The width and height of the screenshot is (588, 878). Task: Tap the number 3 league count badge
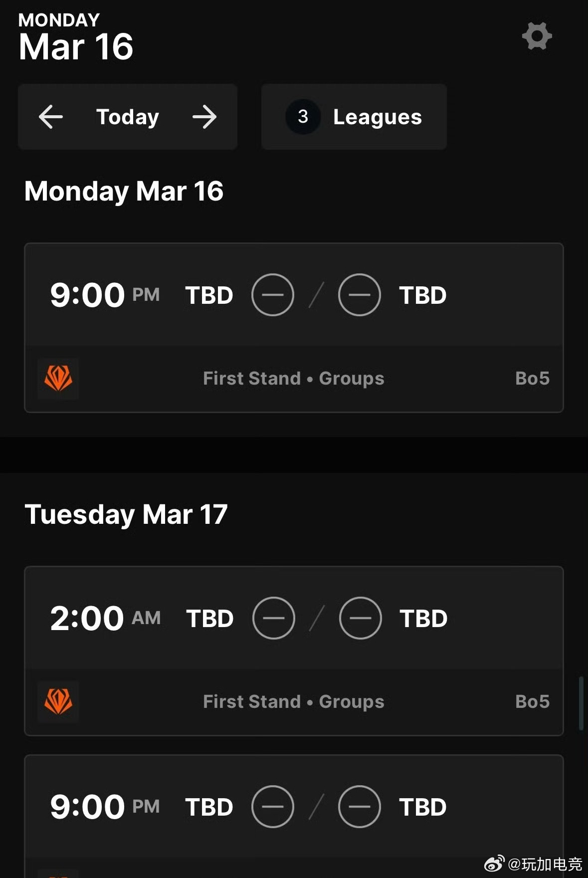click(x=303, y=117)
